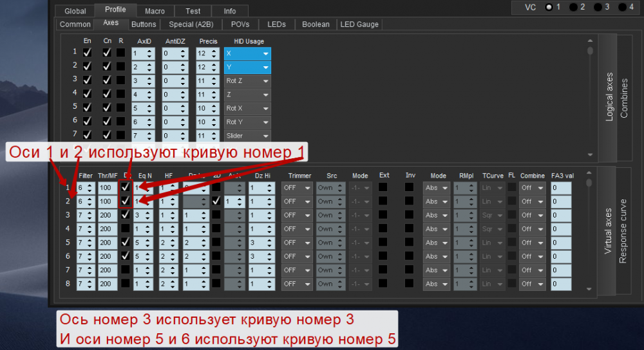644x350 pixels.
Task: Expand Combine Off dropdown for virtual axis 7
Action: pyautogui.click(x=533, y=270)
